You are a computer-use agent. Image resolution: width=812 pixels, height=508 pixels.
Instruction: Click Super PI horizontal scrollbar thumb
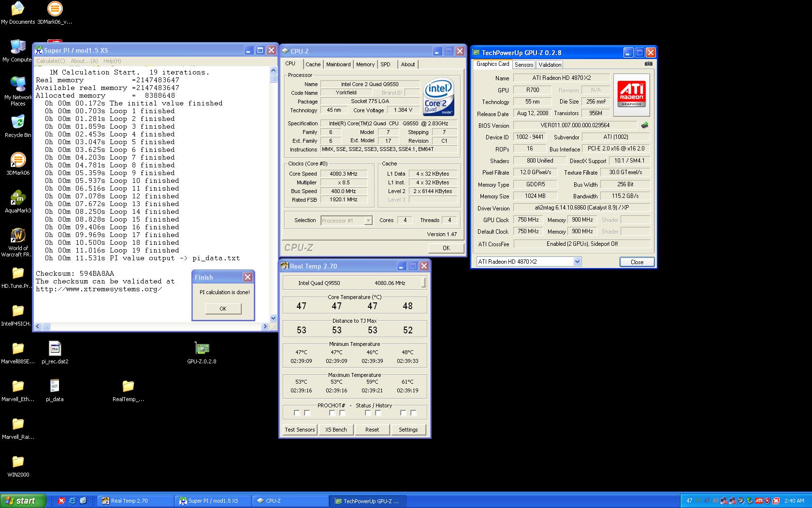click(x=46, y=327)
